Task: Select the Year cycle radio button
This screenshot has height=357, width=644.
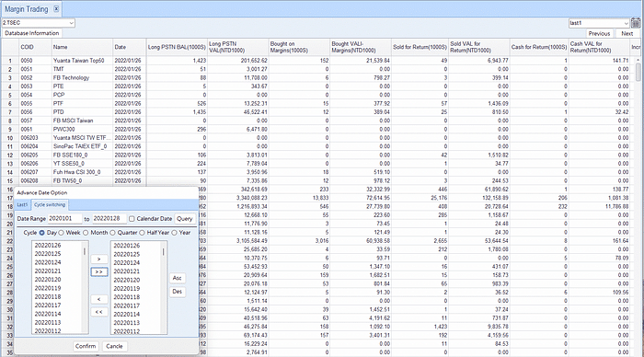Action: 174,233
